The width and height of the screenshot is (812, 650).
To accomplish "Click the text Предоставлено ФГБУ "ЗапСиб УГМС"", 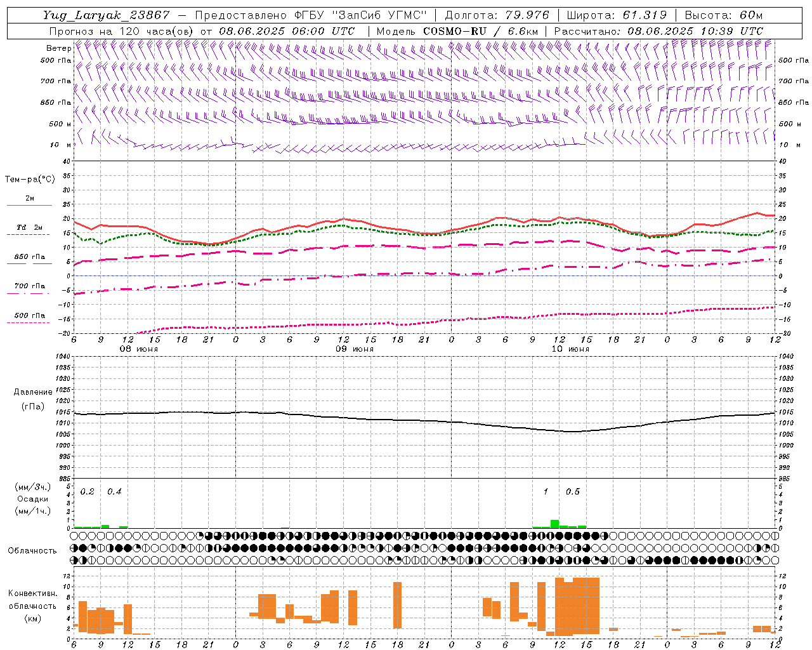I will tap(311, 15).
